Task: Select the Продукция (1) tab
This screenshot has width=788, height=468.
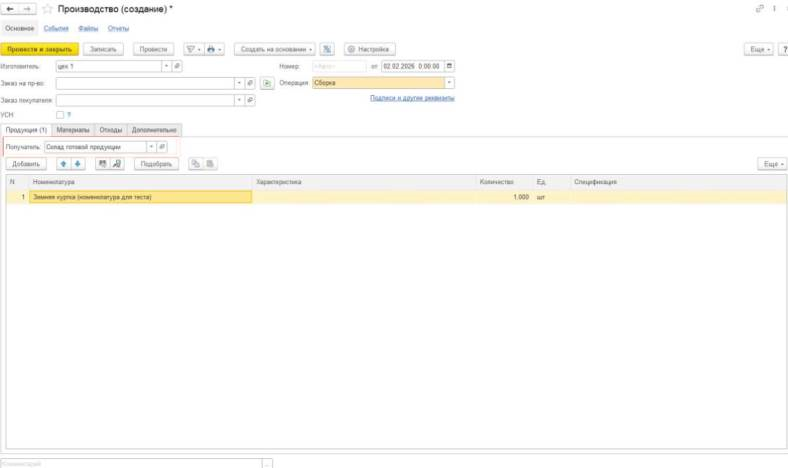Action: click(x=26, y=130)
